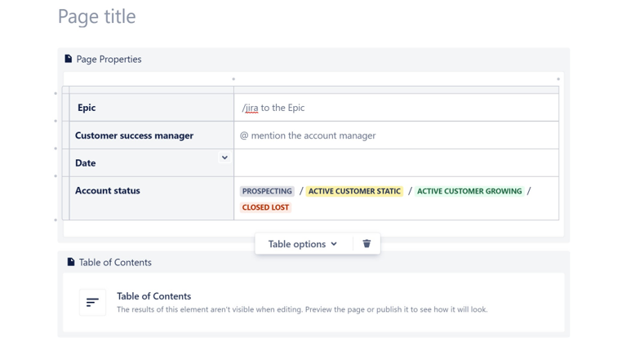Select the Table of Contents macro placeholder text
This screenshot has width=622, height=364.
point(301,309)
